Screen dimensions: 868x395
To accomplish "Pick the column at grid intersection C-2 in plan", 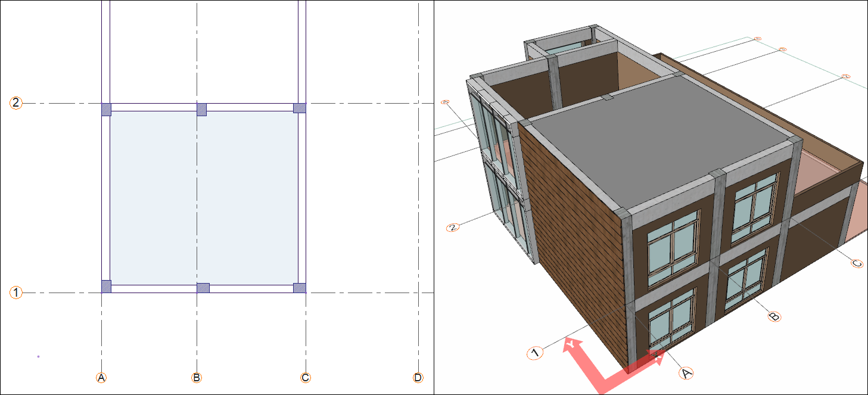I will click(300, 108).
